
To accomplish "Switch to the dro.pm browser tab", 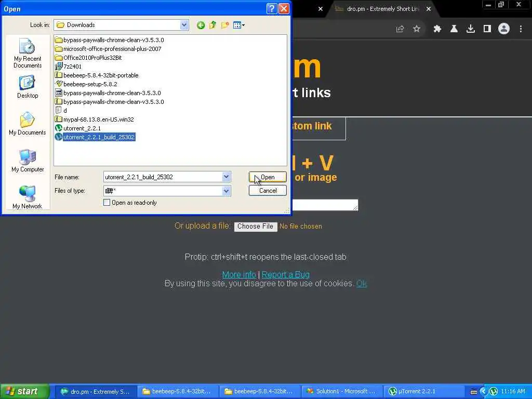I will [x=382, y=9].
